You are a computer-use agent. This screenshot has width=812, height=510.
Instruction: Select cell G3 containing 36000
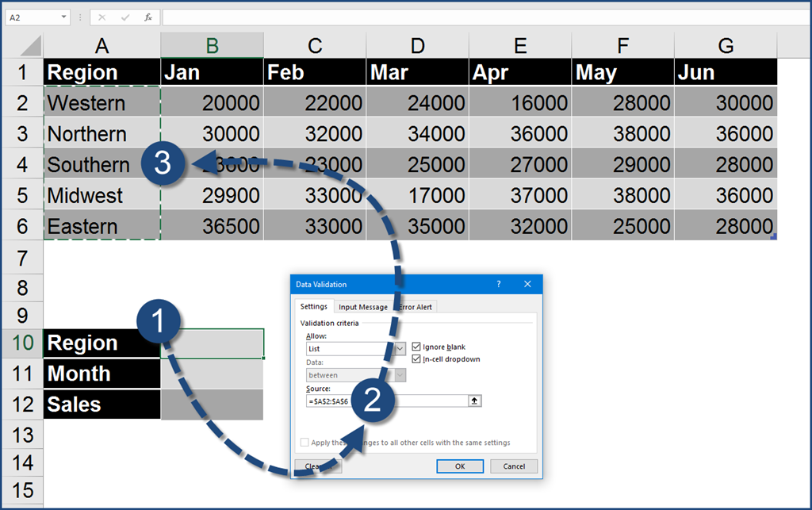click(726, 133)
